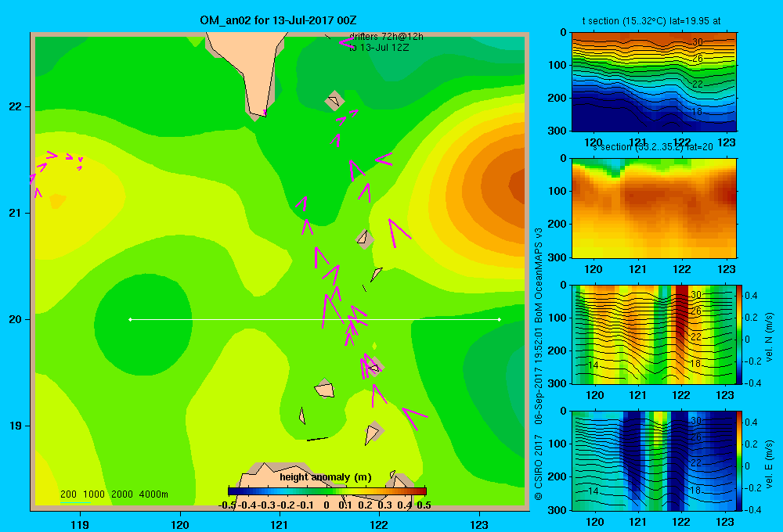
Task: Click the "4000m" depth contour legend entry
Action: pos(153,494)
